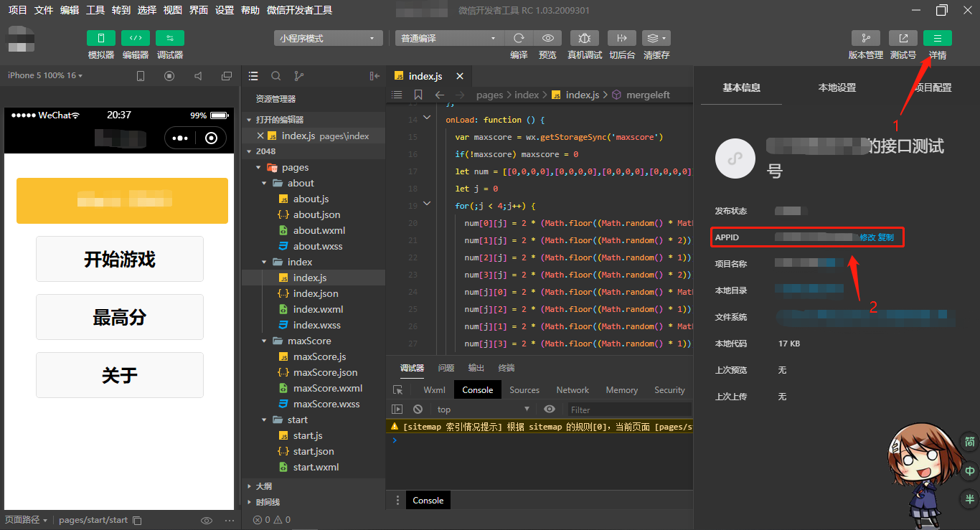Open the 小程序模式 mode dropdown
Screen dimensions: 980x530
[x=329, y=38]
